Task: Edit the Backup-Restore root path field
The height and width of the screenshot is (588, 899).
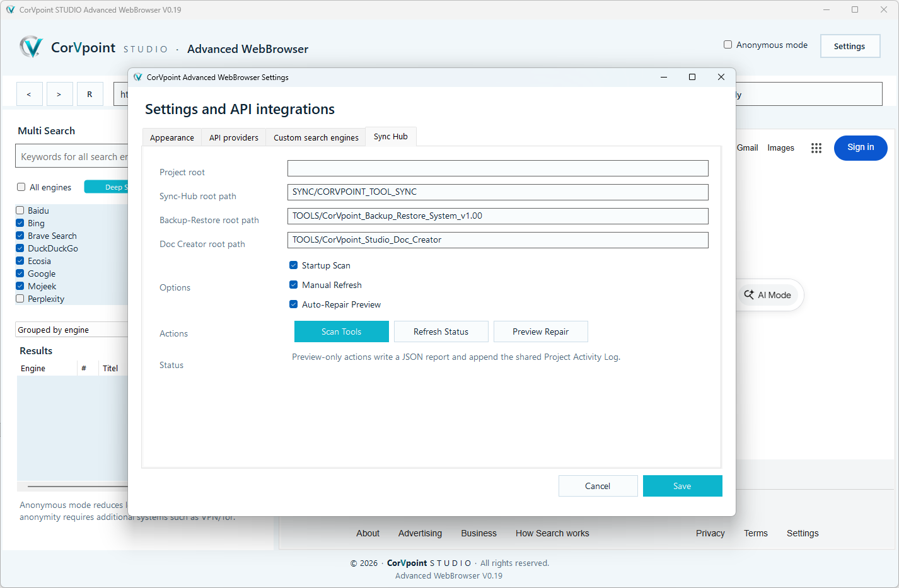Action: pos(498,216)
